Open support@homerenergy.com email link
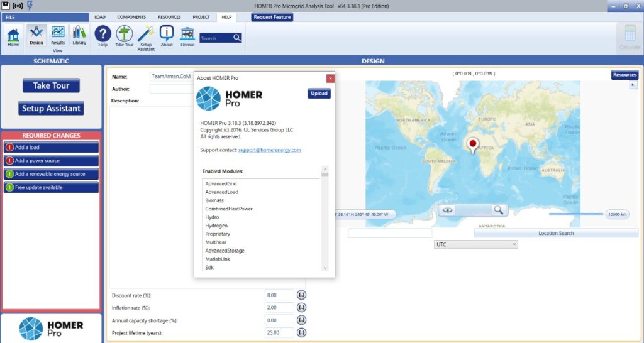This screenshot has height=343, width=644. tap(269, 150)
